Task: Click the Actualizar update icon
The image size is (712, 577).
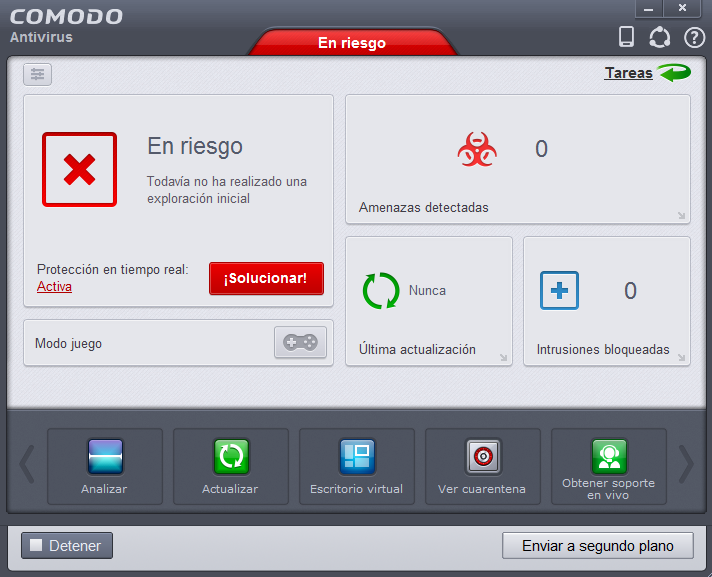Action: (x=231, y=457)
